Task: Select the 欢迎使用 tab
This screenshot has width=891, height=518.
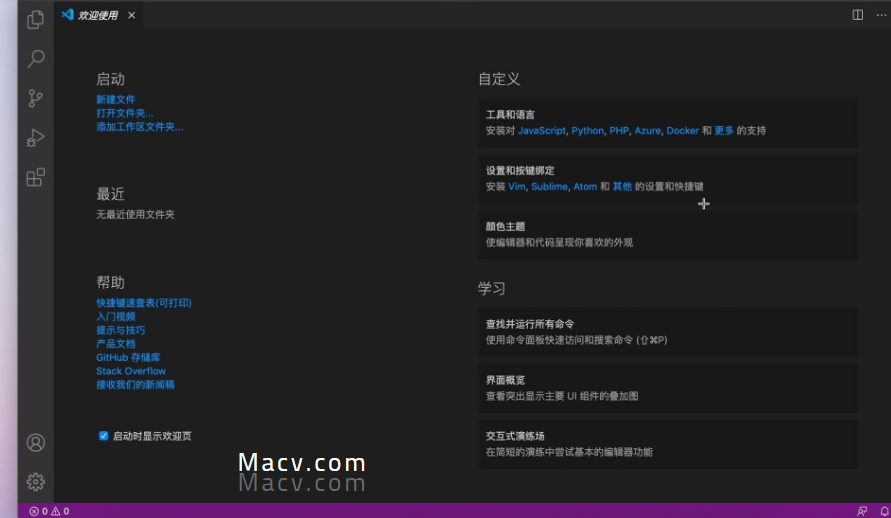Action: [98, 15]
